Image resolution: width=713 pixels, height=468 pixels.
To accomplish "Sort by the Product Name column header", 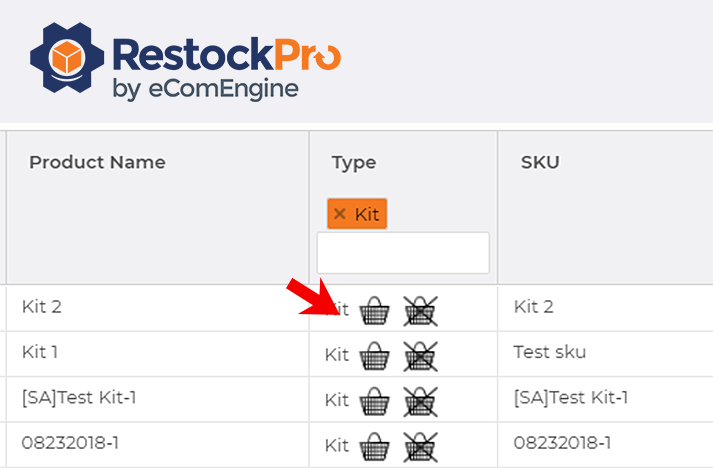I will (97, 162).
